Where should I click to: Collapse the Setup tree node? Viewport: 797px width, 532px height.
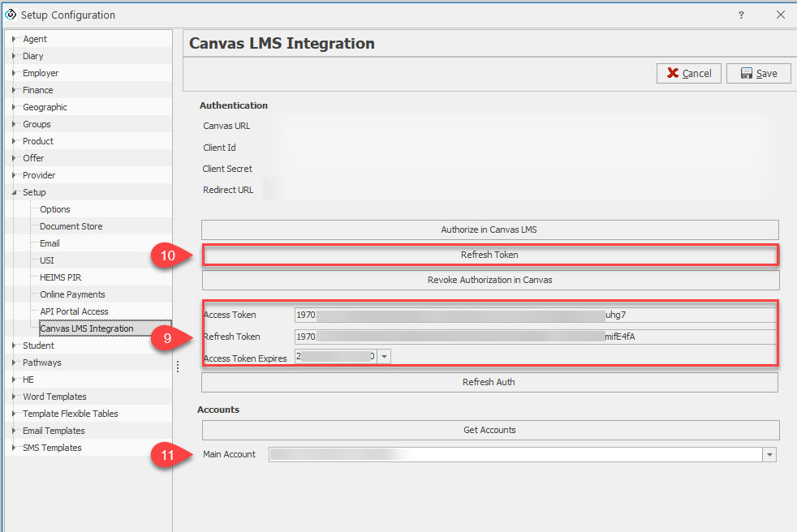tap(14, 192)
